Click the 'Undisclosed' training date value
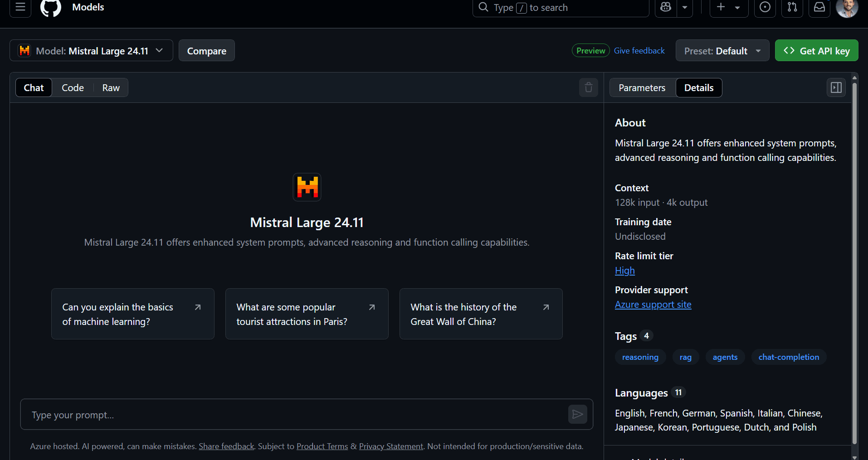Image resolution: width=868 pixels, height=460 pixels. [x=640, y=237]
